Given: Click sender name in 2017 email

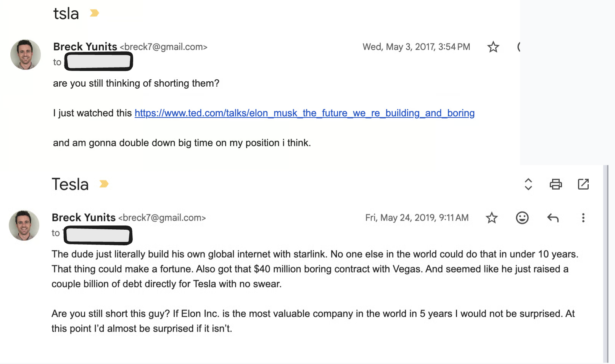Looking at the screenshot, I should (85, 47).
